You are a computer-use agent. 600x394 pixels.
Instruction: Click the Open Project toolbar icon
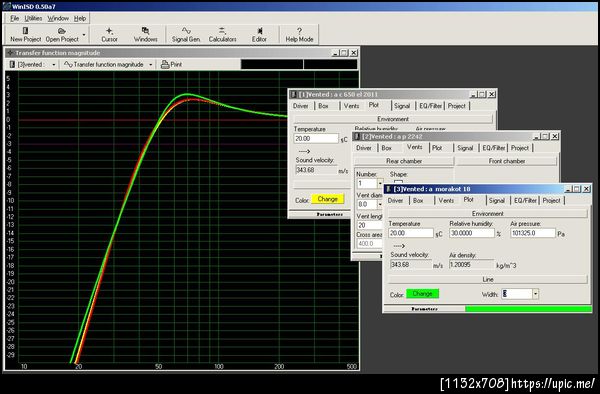click(62, 34)
